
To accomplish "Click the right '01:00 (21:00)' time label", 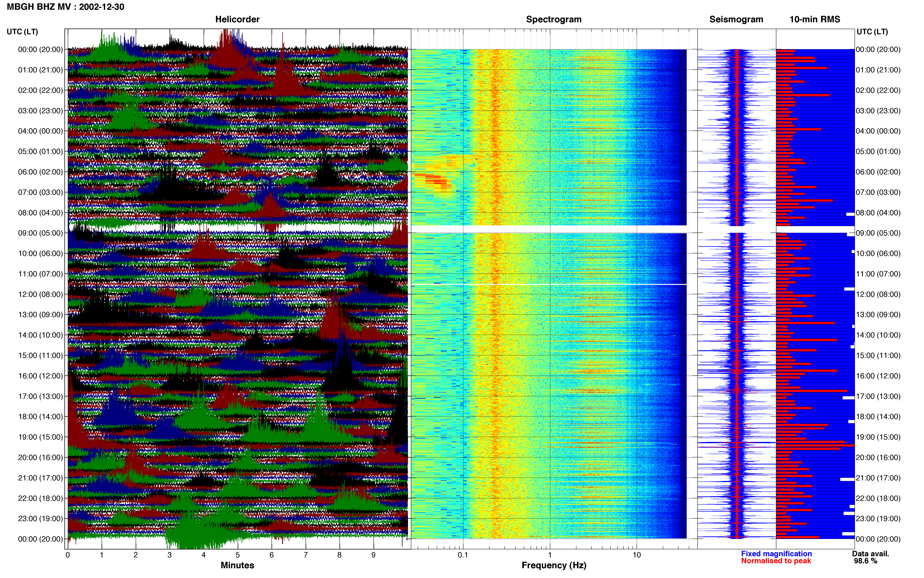I will click(878, 70).
